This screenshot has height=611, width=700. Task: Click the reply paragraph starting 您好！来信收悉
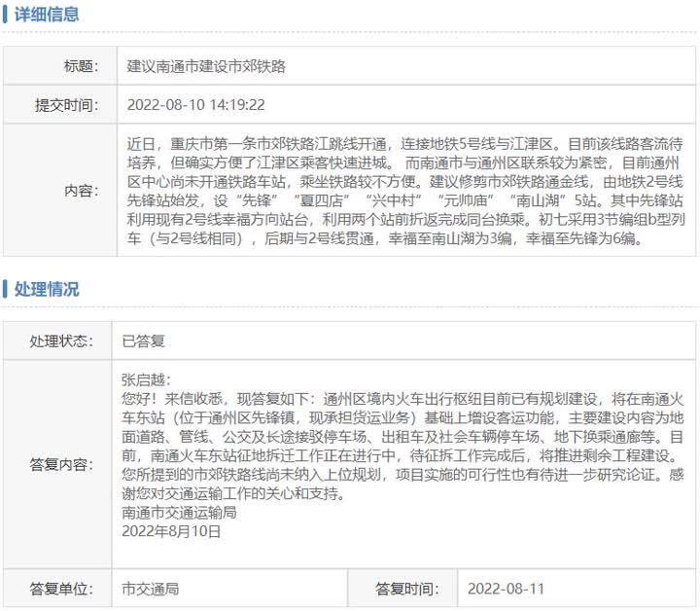(402, 447)
